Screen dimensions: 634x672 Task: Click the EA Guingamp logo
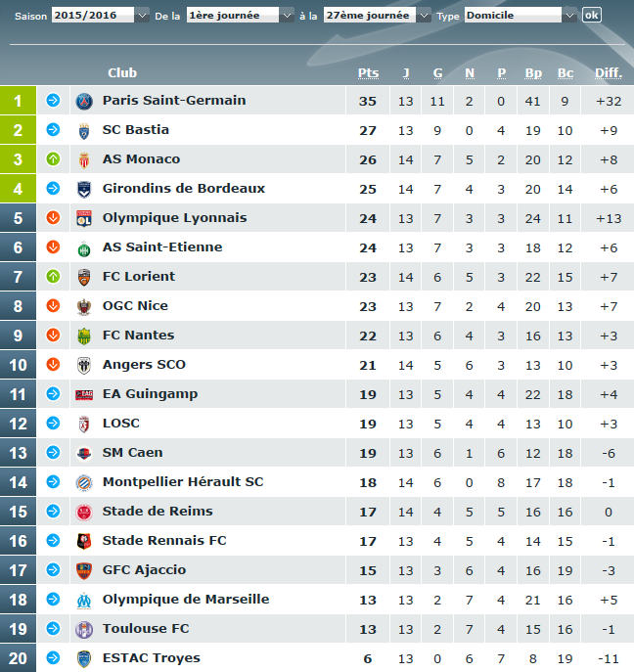coord(84,395)
